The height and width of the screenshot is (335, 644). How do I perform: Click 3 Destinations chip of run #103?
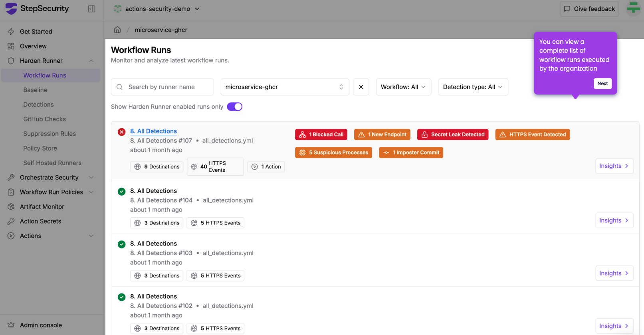coord(157,276)
